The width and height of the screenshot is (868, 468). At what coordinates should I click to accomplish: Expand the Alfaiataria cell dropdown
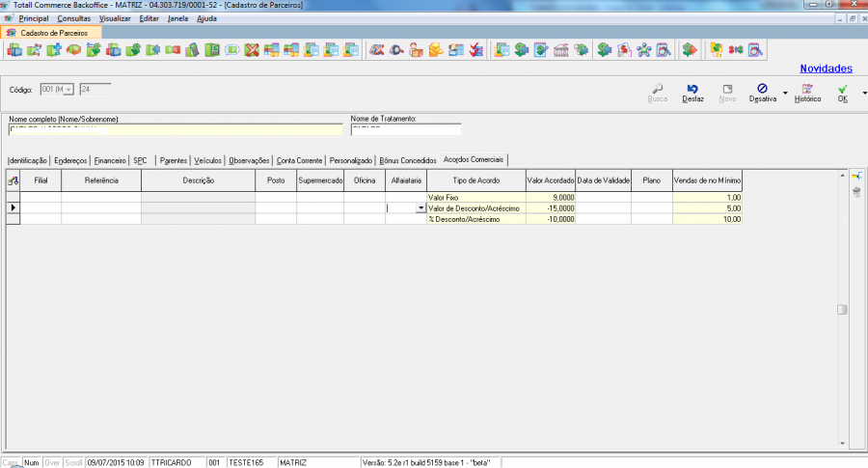click(420, 207)
